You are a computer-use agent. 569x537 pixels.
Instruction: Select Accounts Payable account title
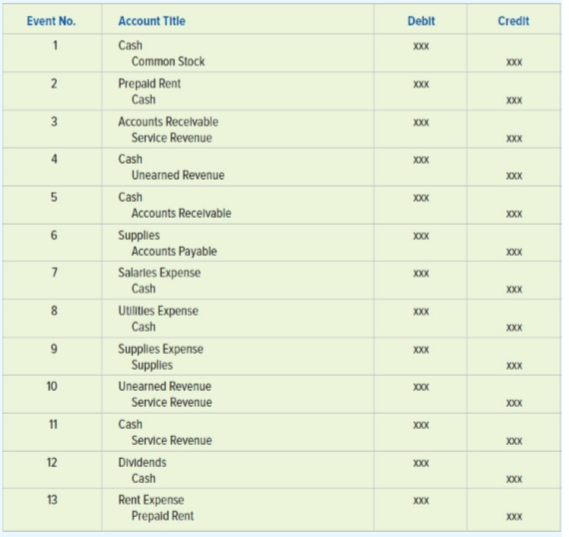point(174,251)
